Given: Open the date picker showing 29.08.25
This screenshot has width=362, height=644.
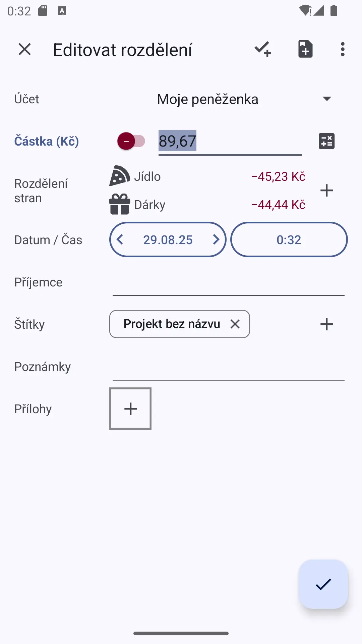Looking at the screenshot, I should [168, 240].
